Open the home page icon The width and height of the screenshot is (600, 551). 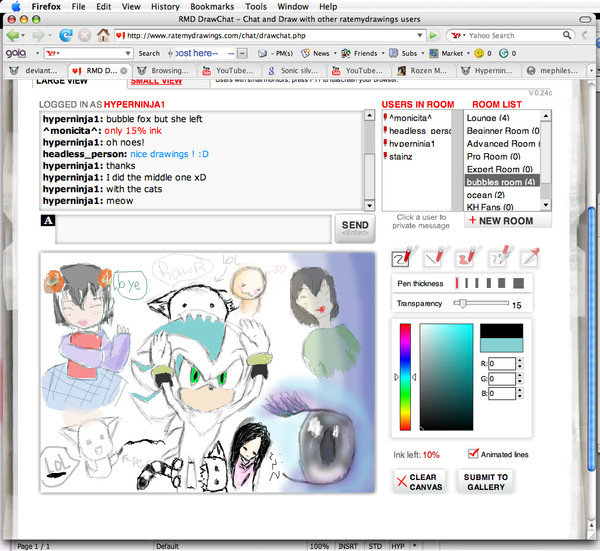click(103, 35)
